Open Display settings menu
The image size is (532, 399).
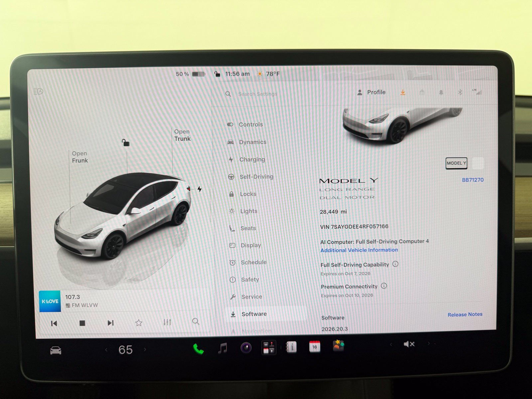(x=245, y=245)
